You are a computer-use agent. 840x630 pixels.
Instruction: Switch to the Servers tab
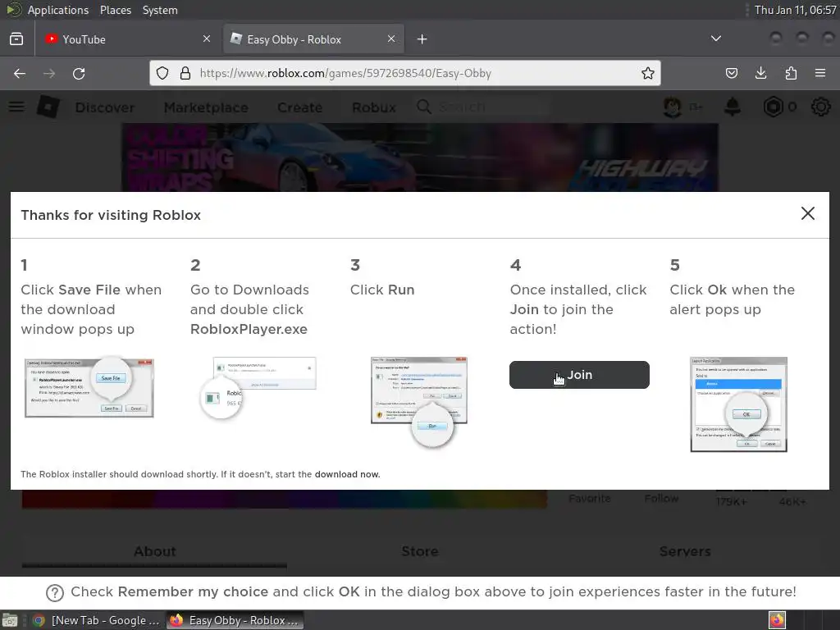click(x=685, y=551)
